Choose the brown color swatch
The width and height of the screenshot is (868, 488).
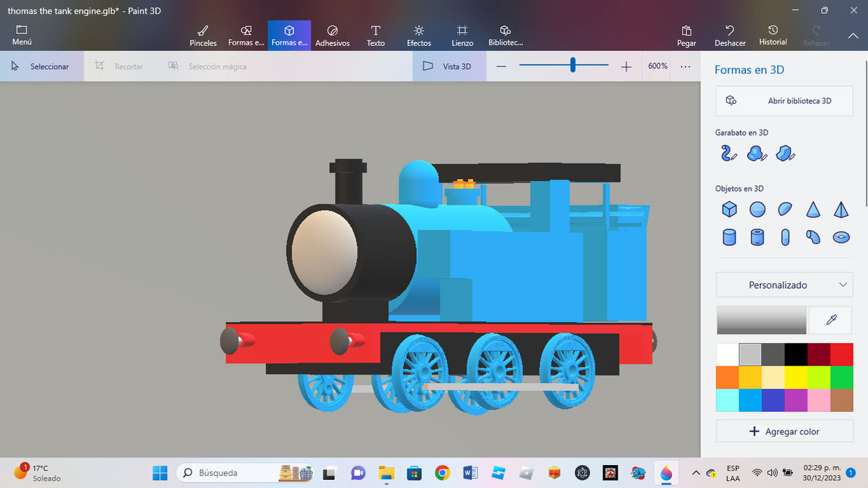tap(842, 400)
